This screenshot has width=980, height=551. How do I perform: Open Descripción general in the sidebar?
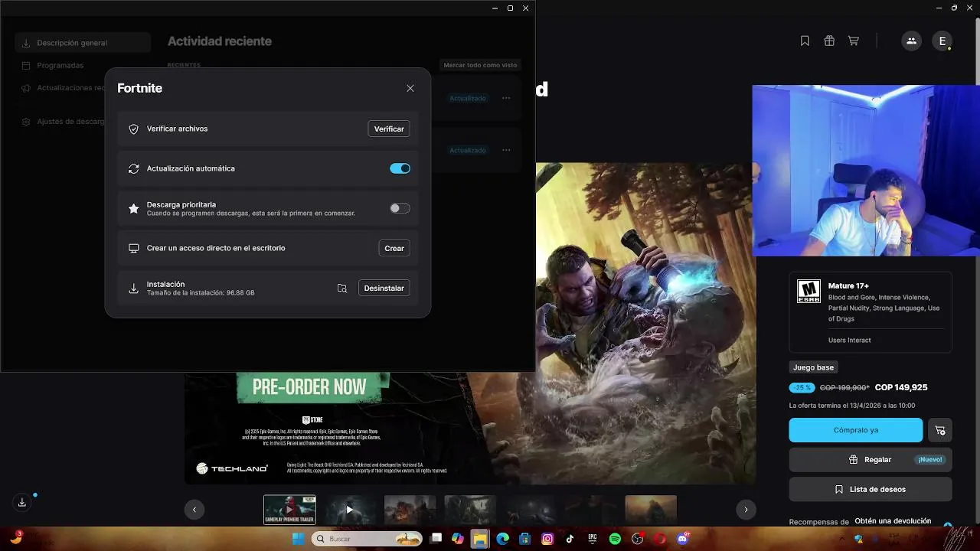coord(83,43)
